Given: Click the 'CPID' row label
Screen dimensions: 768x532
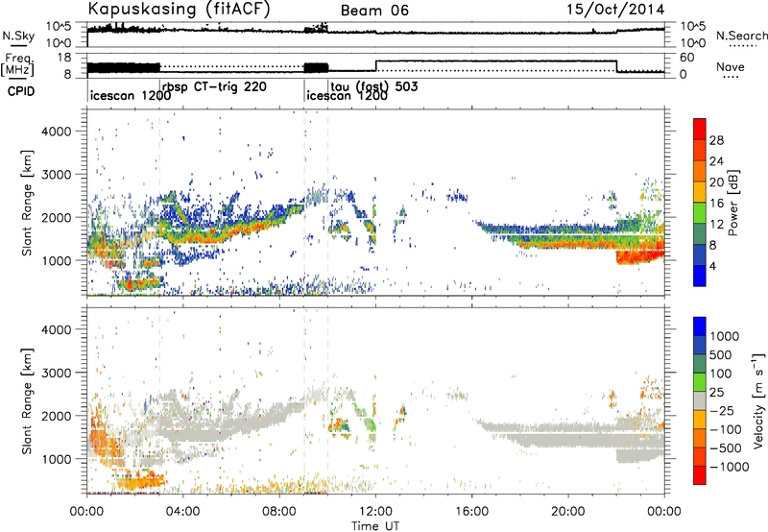Looking at the screenshot, I should (x=21, y=91).
